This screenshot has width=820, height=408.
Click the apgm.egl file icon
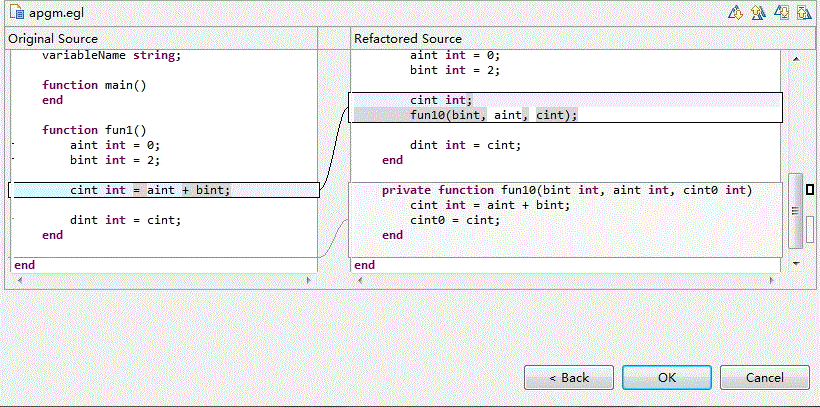(17, 13)
